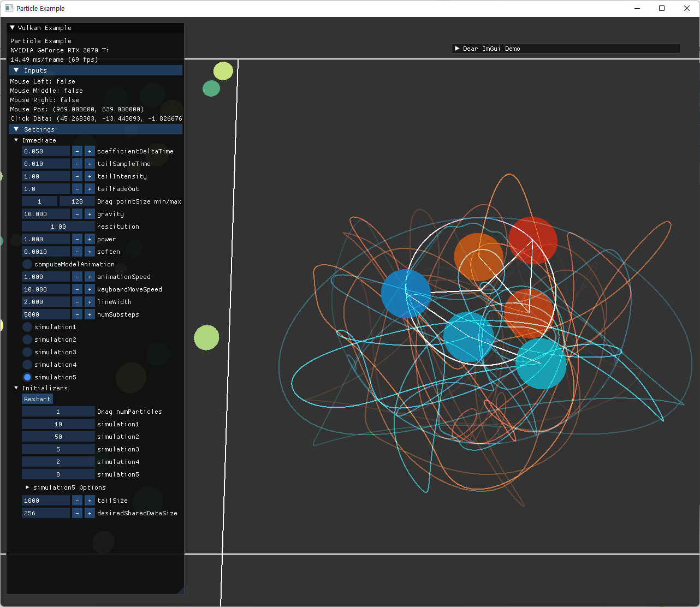The width and height of the screenshot is (700, 607).
Task: Click the Initializers simulation2 value field 50
Action: (x=58, y=437)
